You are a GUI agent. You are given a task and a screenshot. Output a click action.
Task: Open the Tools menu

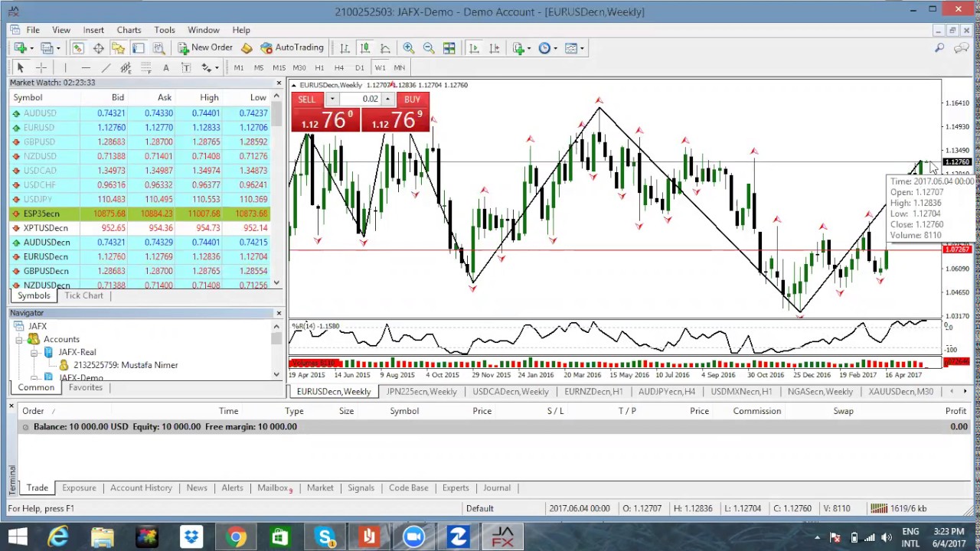pos(165,30)
